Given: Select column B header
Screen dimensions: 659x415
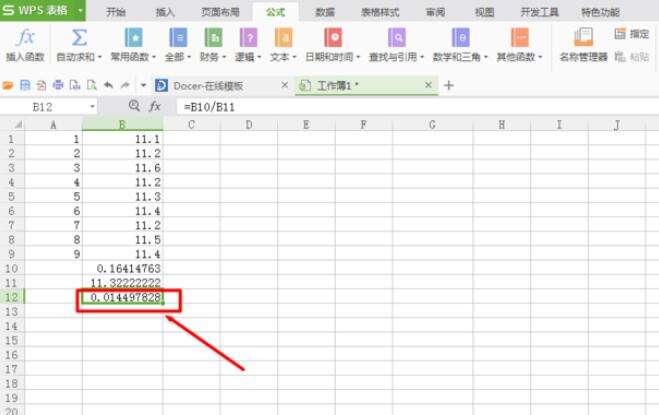Looking at the screenshot, I should 122,124.
